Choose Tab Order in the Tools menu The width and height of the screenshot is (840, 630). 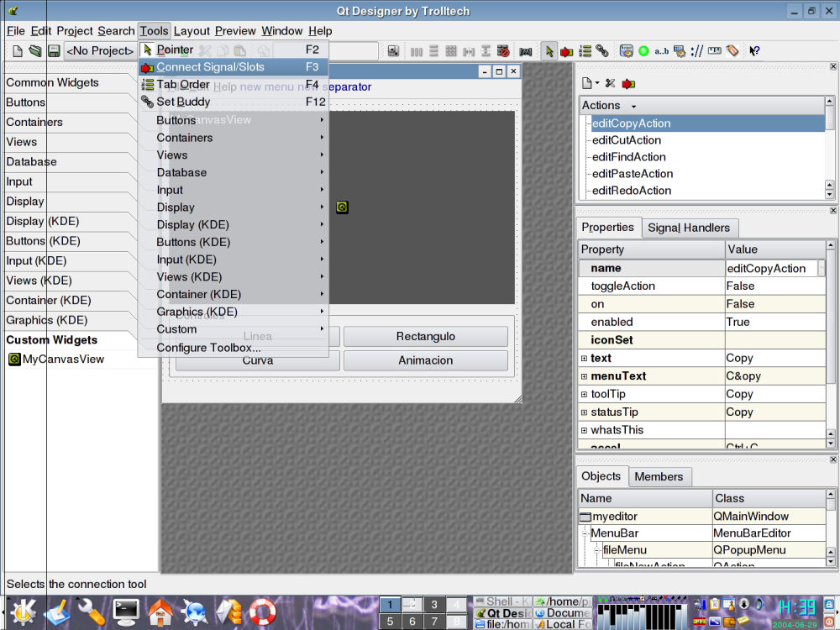[x=234, y=85]
